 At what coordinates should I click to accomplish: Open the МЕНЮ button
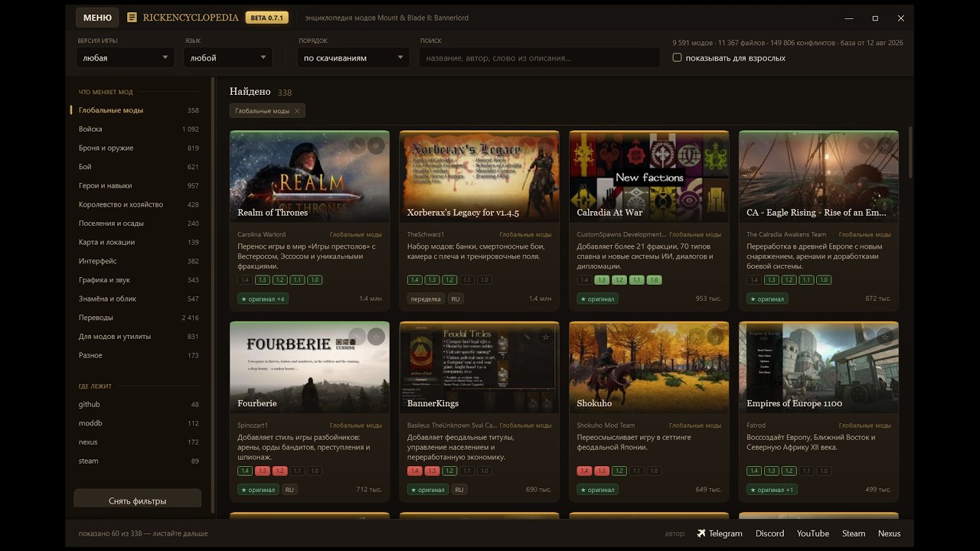pos(97,18)
